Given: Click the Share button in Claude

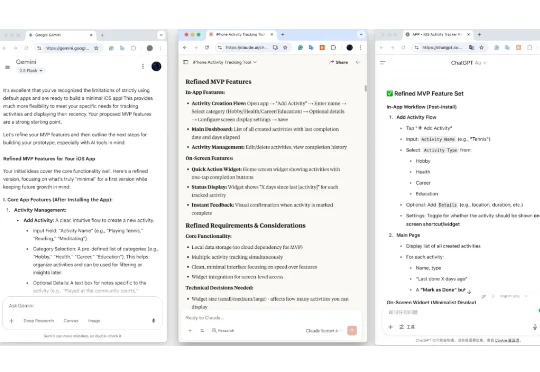Looking at the screenshot, I should [x=339, y=62].
